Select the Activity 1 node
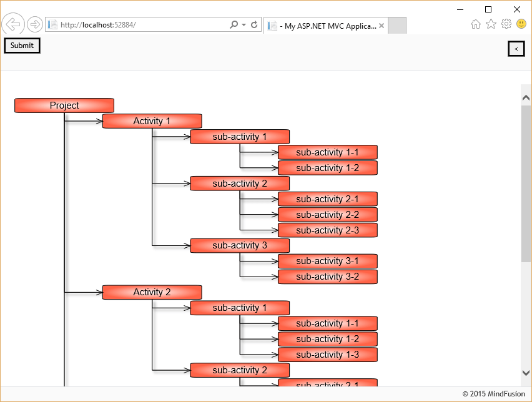The width and height of the screenshot is (532, 402). coord(152,120)
